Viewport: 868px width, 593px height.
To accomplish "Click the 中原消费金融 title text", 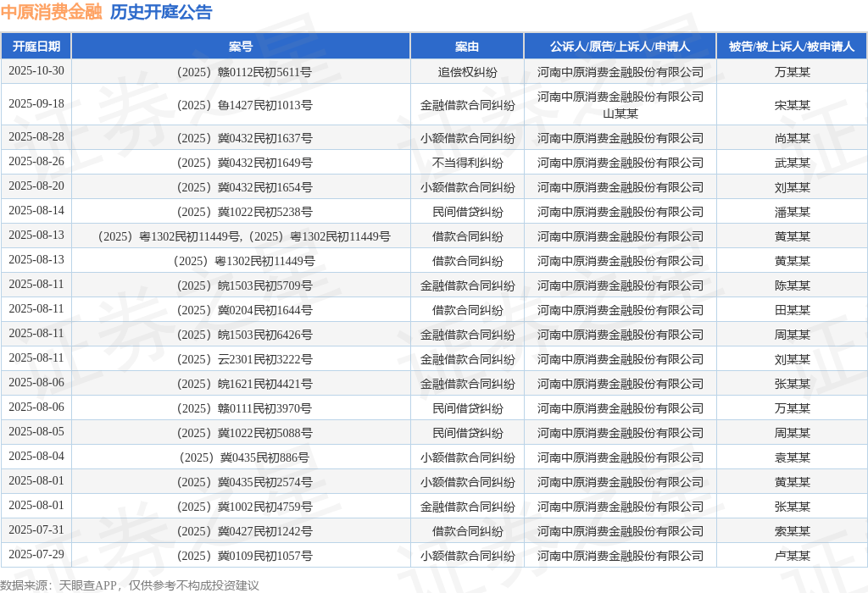I will point(52,12).
